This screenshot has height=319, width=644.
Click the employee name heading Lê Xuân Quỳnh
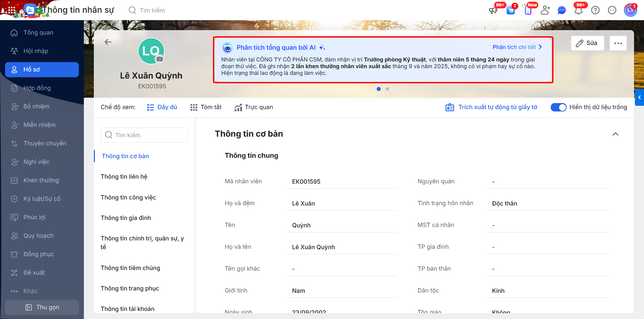pyautogui.click(x=151, y=76)
